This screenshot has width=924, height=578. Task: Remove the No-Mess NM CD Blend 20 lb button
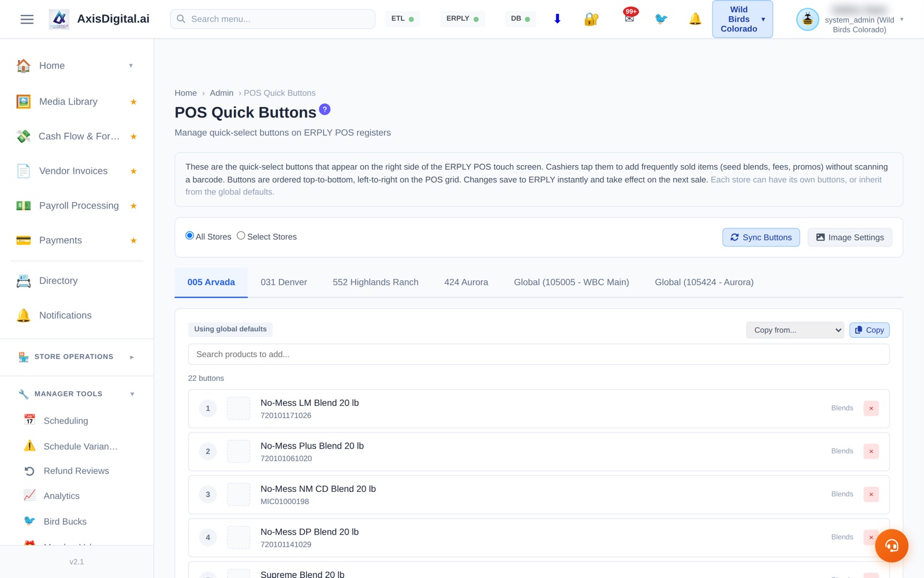point(871,494)
